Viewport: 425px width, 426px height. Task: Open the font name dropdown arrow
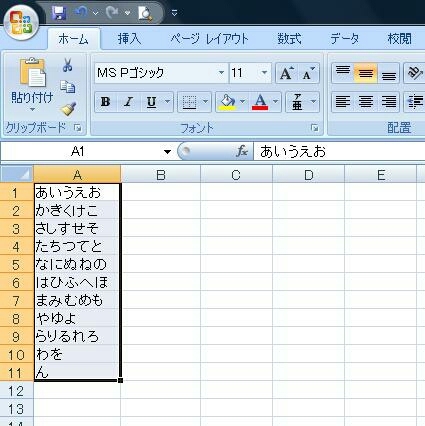pyautogui.click(x=221, y=73)
